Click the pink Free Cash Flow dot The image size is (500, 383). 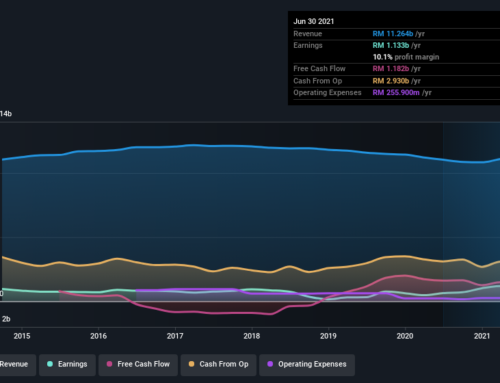pyautogui.click(x=109, y=364)
